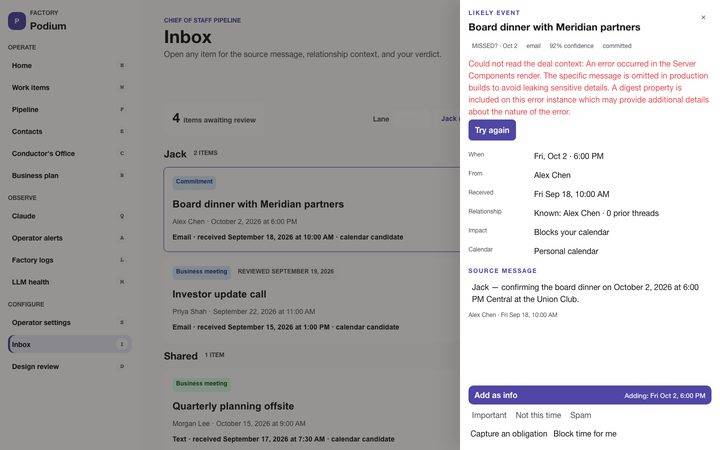Click the Add as info button

pos(590,395)
